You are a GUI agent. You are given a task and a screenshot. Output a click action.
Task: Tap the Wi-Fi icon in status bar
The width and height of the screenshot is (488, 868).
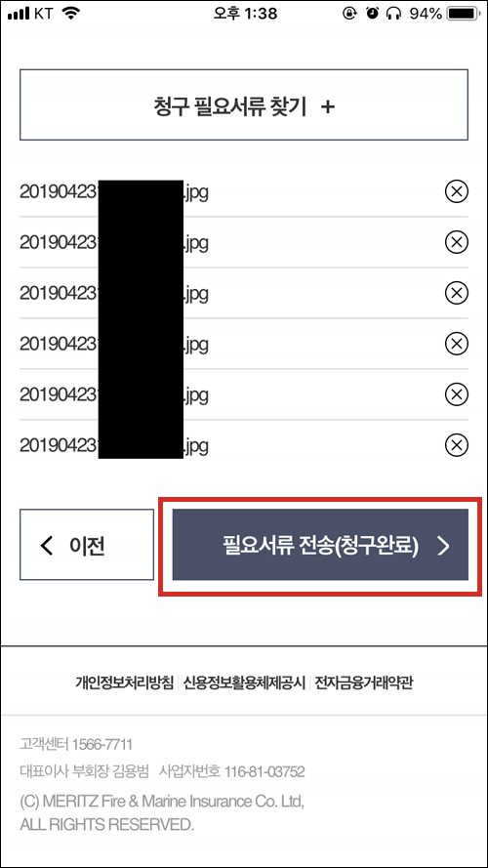[x=69, y=14]
